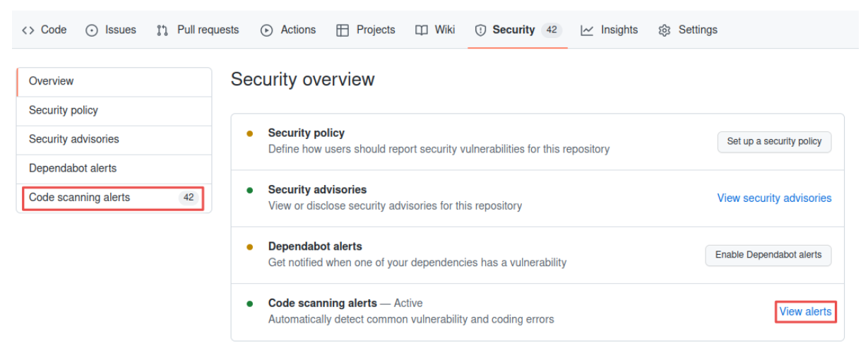Open Security policy in the sidebar
The width and height of the screenshot is (868, 360).
point(64,110)
